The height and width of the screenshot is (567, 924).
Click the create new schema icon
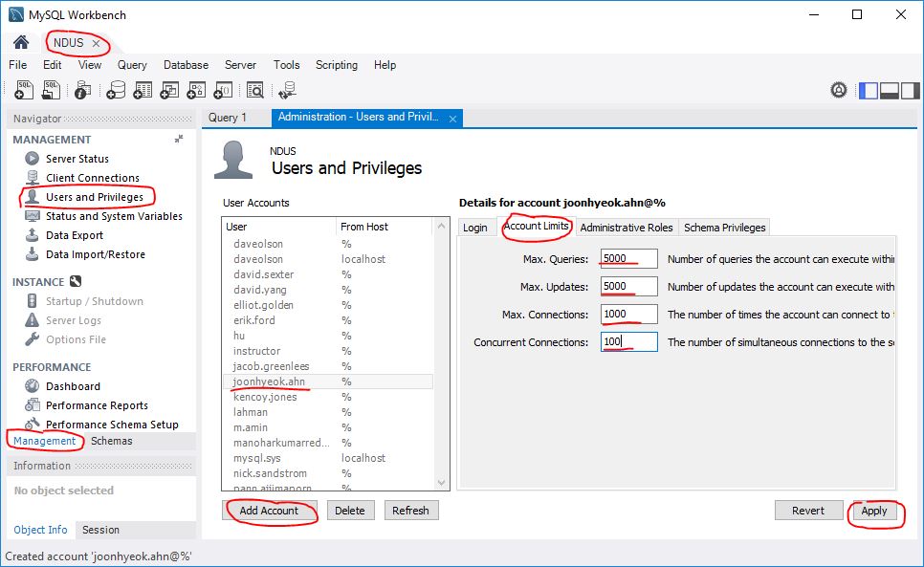(x=116, y=90)
